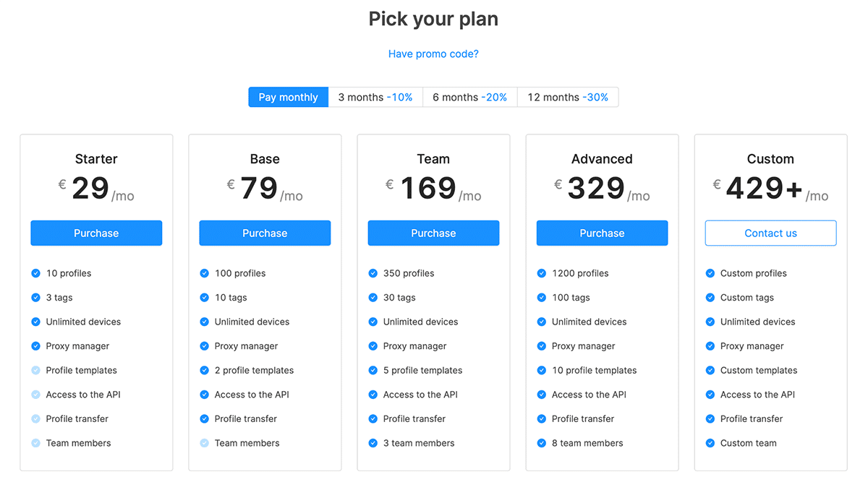Click check icon beside 8 team members
The height and width of the screenshot is (477, 868).
541,443
